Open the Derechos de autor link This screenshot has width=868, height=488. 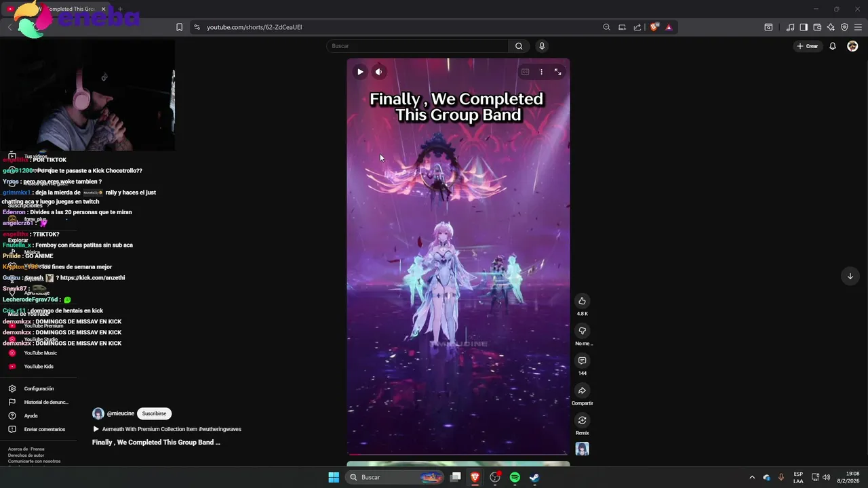26,455
